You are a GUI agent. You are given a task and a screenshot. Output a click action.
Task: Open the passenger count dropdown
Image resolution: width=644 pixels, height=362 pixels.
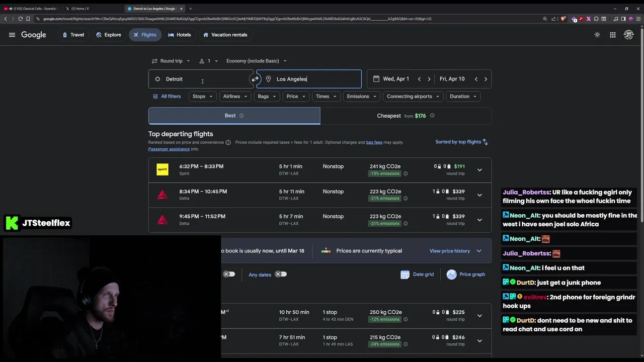pyautogui.click(x=209, y=61)
